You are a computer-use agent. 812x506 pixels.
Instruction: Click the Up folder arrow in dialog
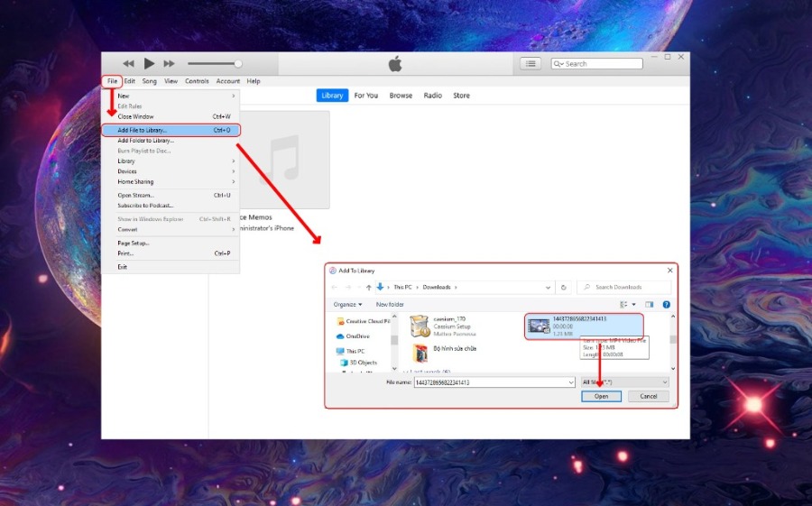click(369, 287)
